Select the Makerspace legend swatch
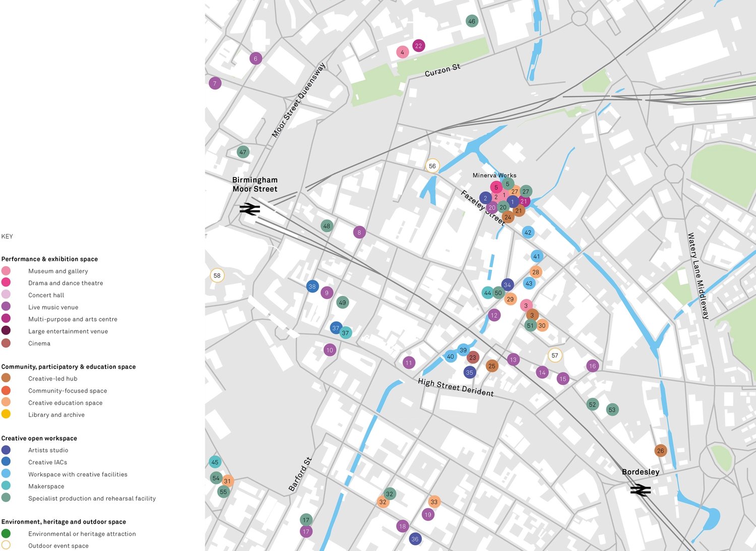The width and height of the screenshot is (756, 551). (x=6, y=486)
